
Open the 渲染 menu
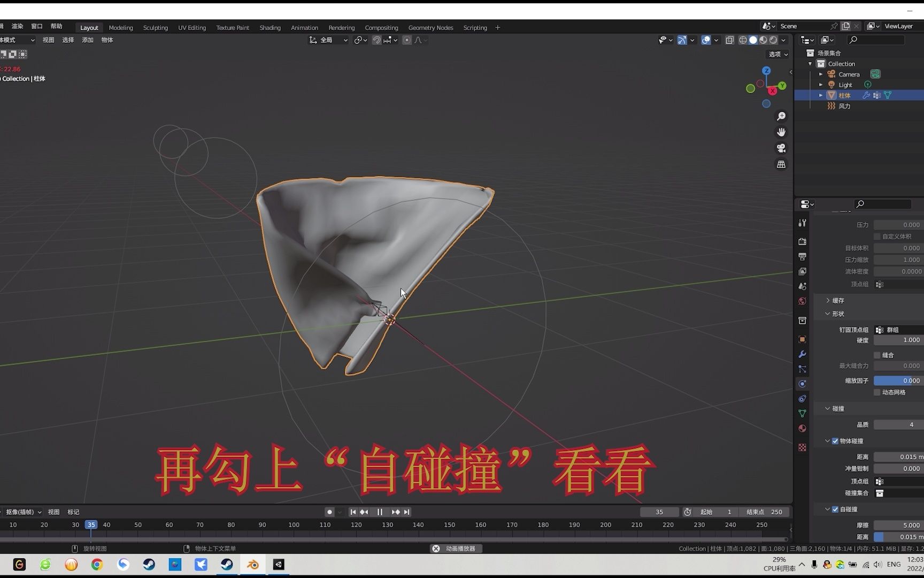[x=17, y=26]
